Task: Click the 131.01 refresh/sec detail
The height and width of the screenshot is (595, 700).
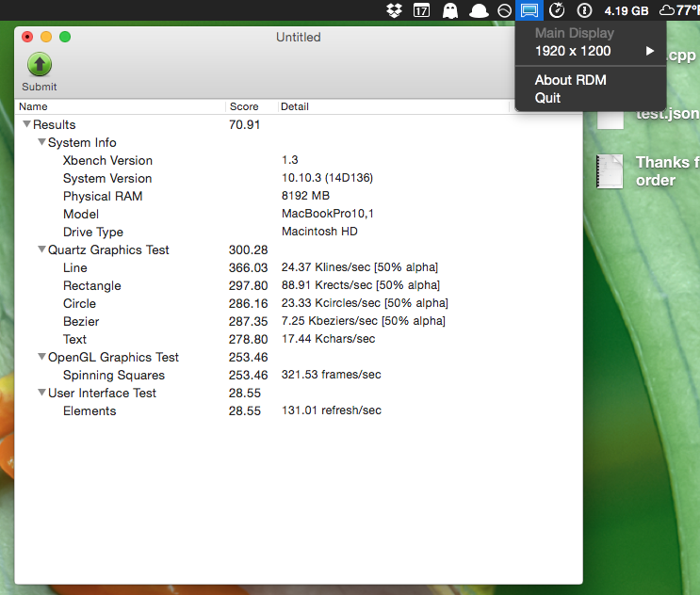Action: (332, 410)
